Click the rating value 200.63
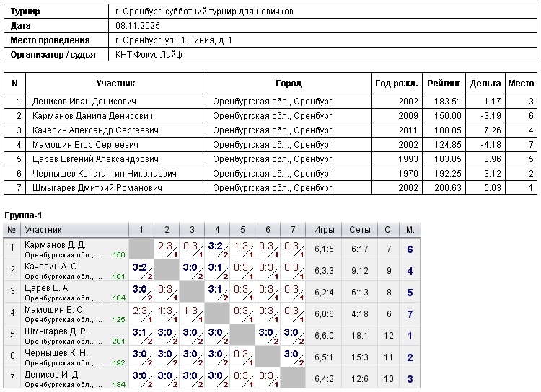Viewport: 541px width, 392px height. 447,188
